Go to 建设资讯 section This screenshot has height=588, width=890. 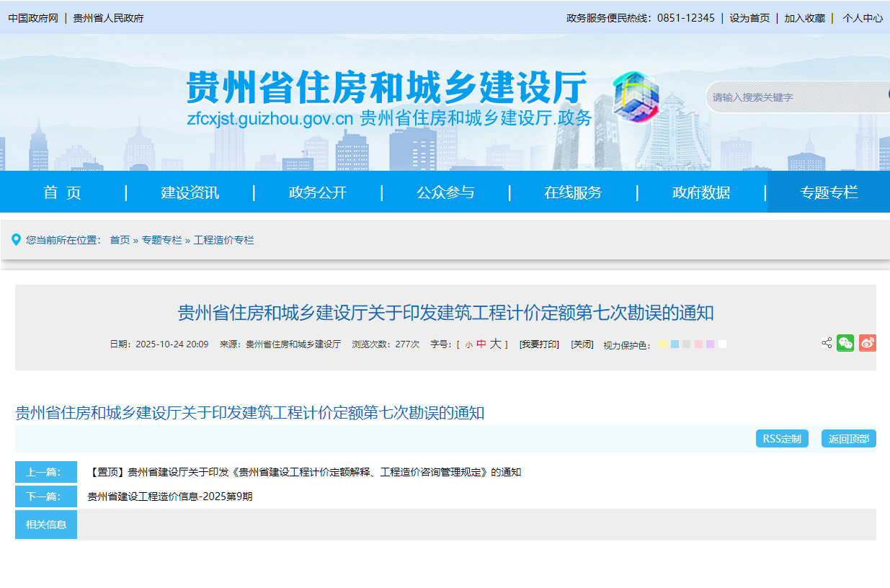[190, 192]
